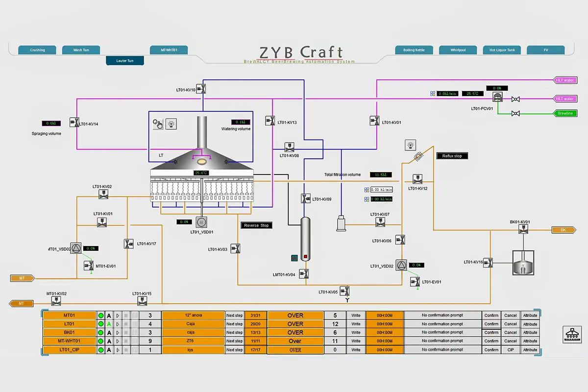The width and height of the screenshot is (588, 392).
Task: Click the LT01-KV06 valve icon
Action: click(400, 240)
